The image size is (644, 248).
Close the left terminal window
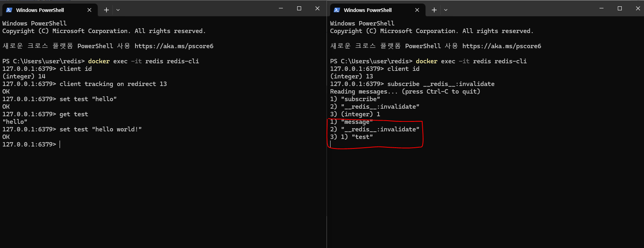pyautogui.click(x=317, y=8)
